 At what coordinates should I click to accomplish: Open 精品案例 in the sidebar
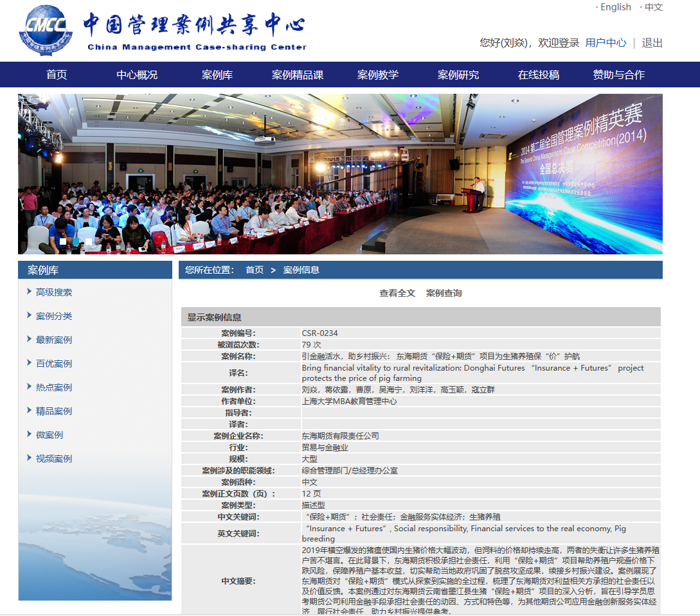coord(54,411)
